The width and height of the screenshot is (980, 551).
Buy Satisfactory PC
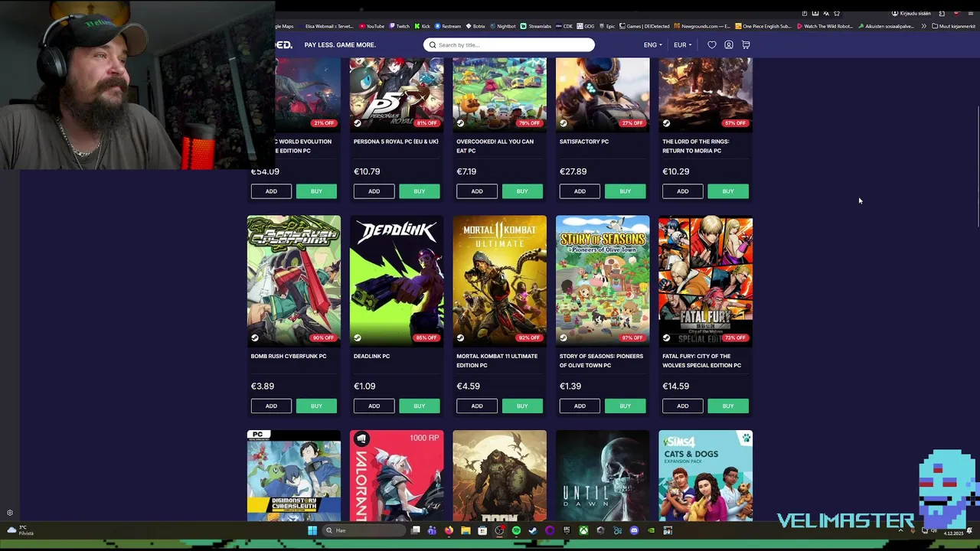point(626,191)
